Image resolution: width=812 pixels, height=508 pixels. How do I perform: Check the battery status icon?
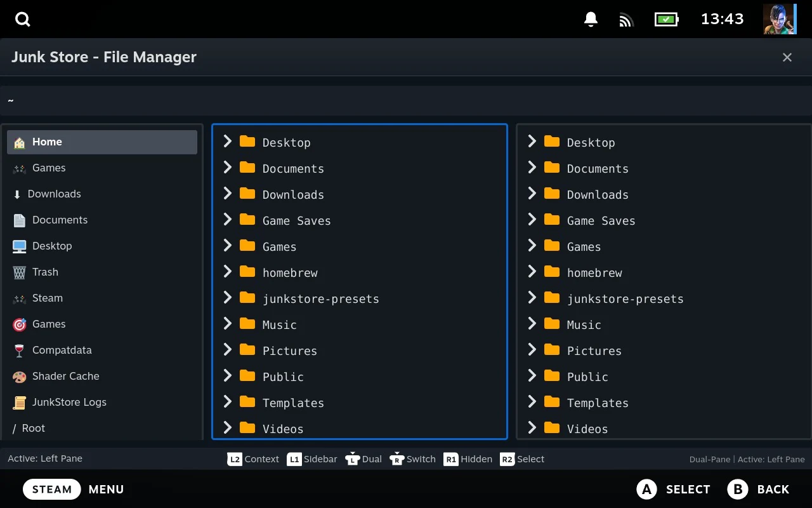point(666,19)
